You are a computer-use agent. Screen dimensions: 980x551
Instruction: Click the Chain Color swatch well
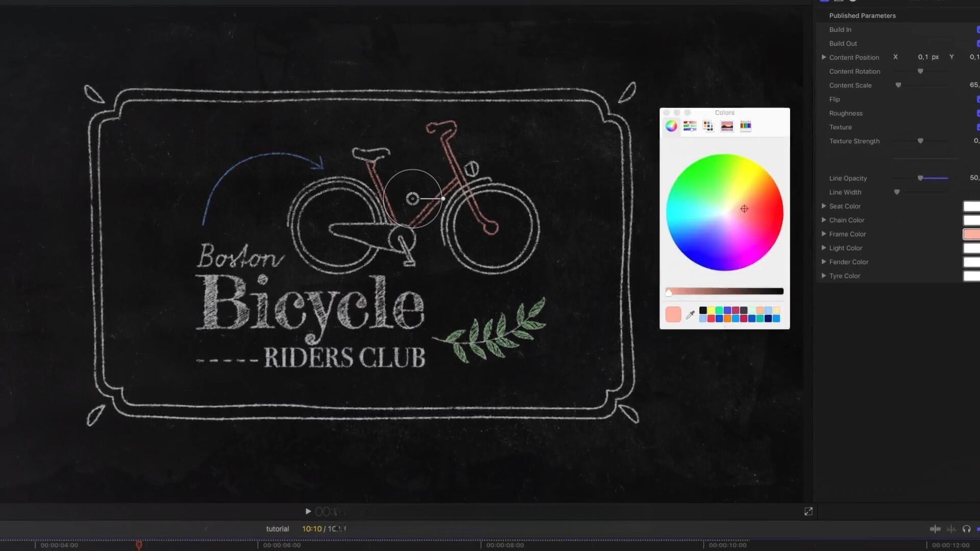coord(971,220)
